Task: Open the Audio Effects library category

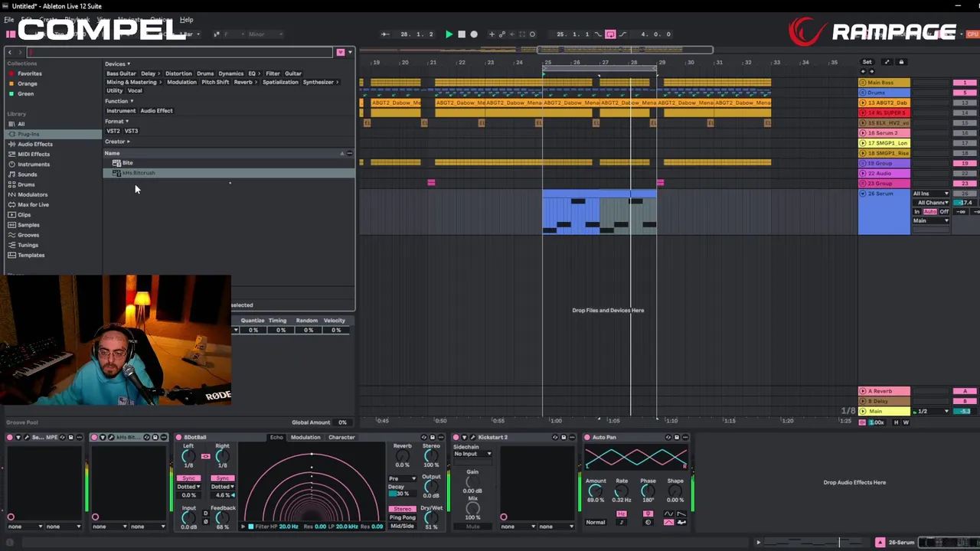Action: 35,144
